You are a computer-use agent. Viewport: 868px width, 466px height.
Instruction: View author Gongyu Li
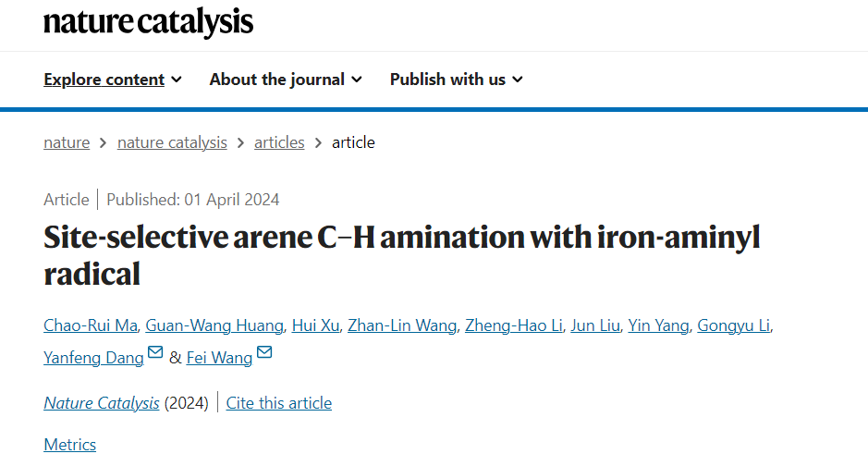coord(733,325)
